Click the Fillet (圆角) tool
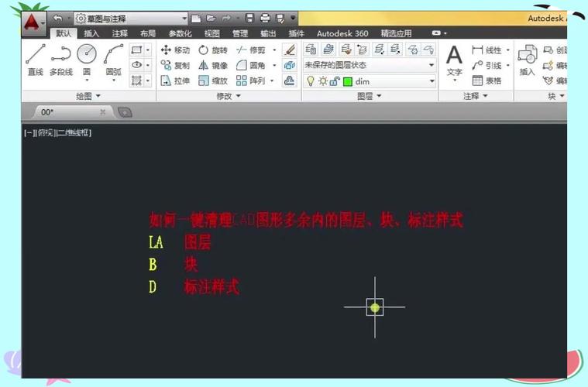588x387 pixels. 251,66
